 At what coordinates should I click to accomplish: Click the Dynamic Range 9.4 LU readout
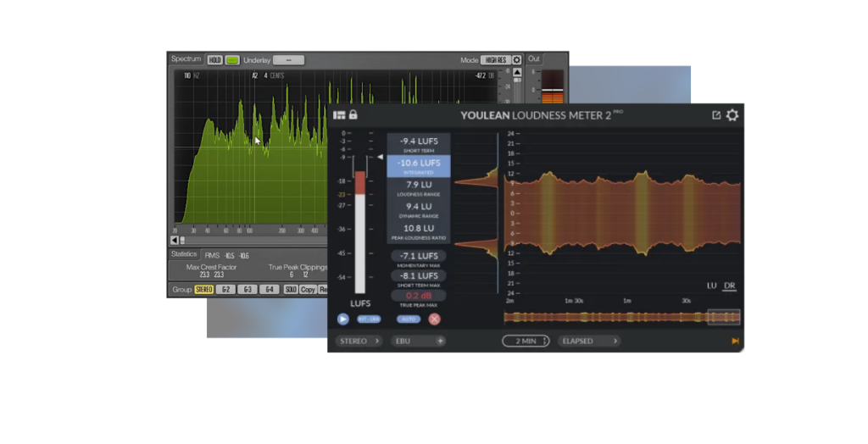click(419, 210)
